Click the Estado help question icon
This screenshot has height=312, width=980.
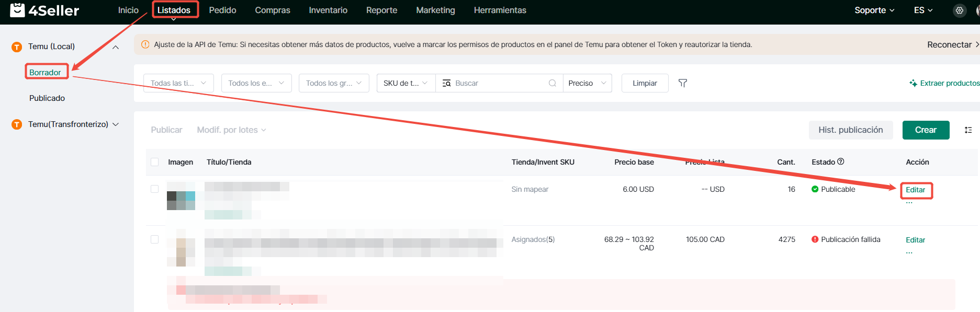[x=841, y=161]
